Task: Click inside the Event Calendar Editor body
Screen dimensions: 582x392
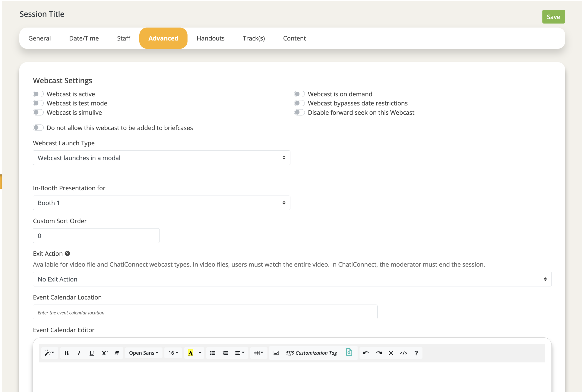Action: [292, 377]
